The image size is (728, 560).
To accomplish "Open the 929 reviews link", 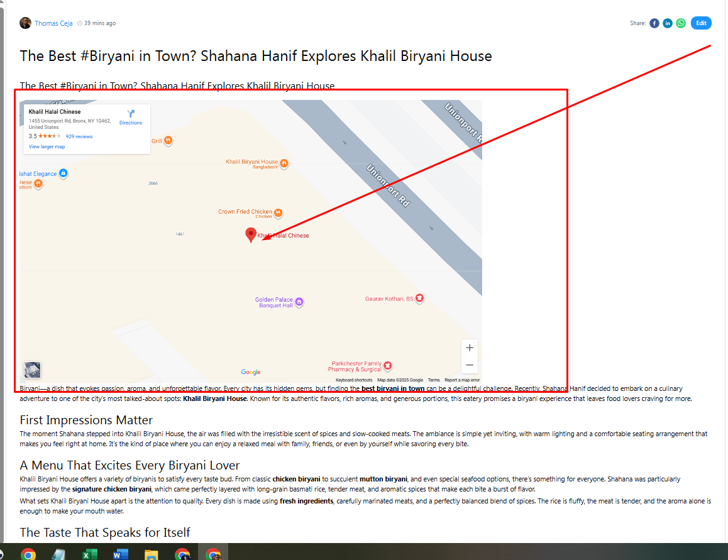I will 79,136.
